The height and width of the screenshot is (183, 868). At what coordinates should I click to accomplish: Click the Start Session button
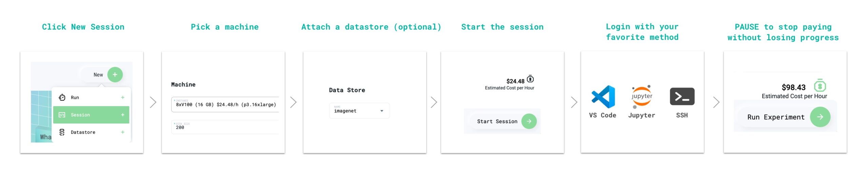(x=504, y=121)
